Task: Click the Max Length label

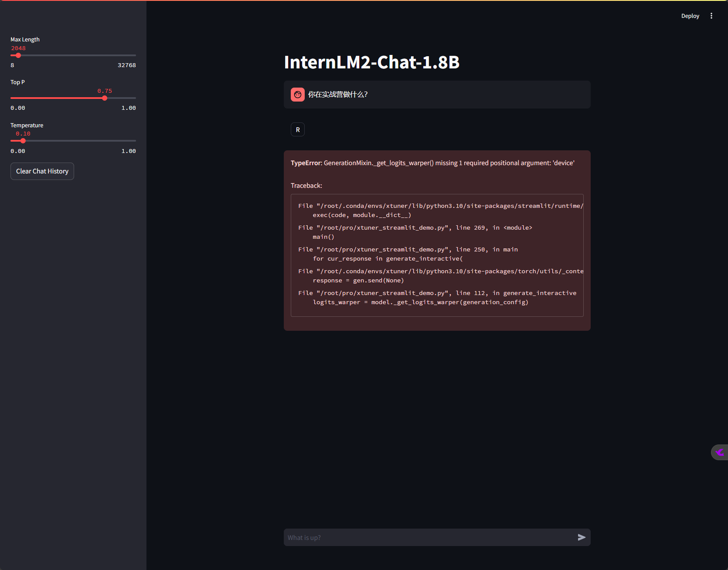Action: (x=25, y=39)
